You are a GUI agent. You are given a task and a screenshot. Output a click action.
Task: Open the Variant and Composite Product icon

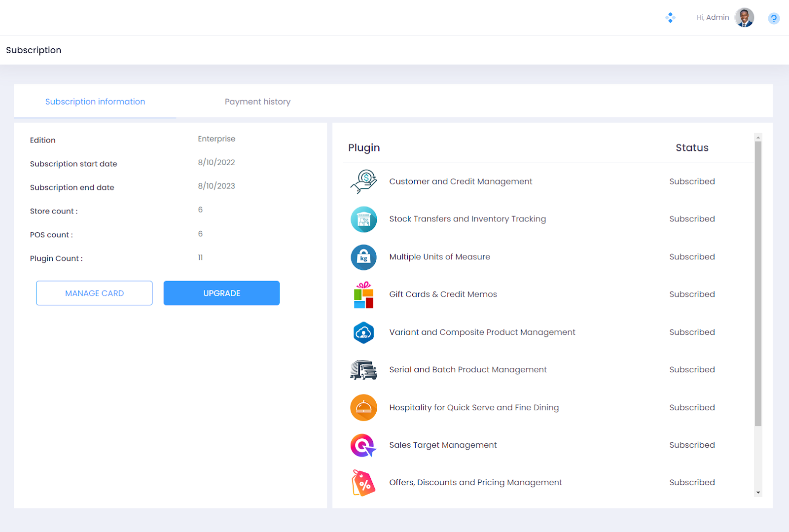pos(363,333)
